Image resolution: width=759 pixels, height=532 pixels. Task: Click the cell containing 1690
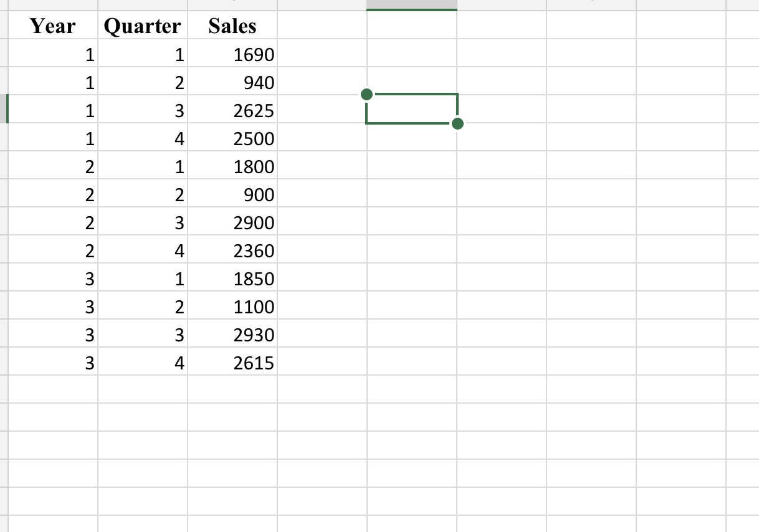click(254, 54)
